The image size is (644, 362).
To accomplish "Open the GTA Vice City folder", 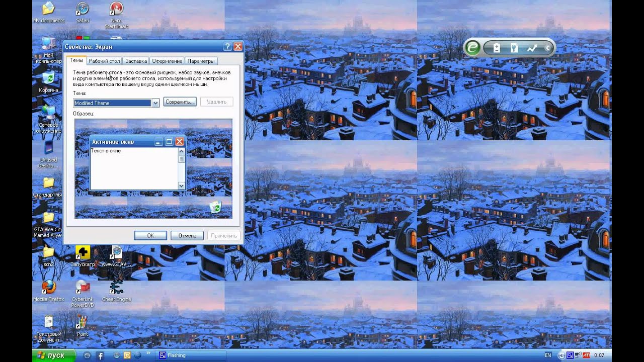I will point(48,224).
